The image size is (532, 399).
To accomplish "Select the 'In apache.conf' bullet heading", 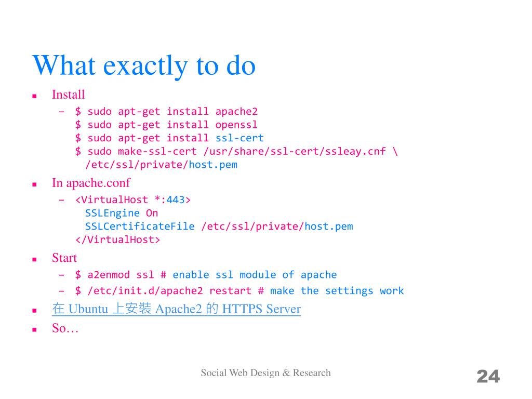I will (x=91, y=183).
